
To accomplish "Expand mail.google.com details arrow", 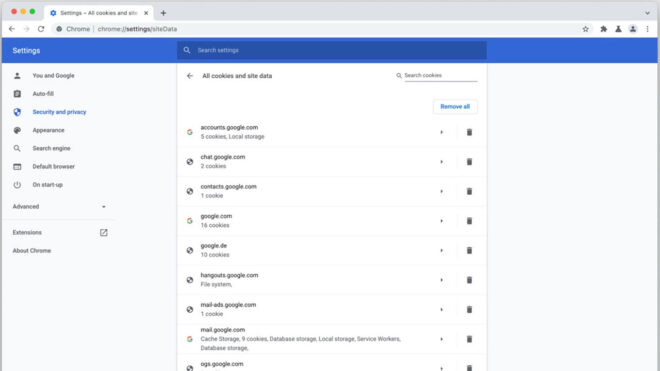I will point(442,339).
